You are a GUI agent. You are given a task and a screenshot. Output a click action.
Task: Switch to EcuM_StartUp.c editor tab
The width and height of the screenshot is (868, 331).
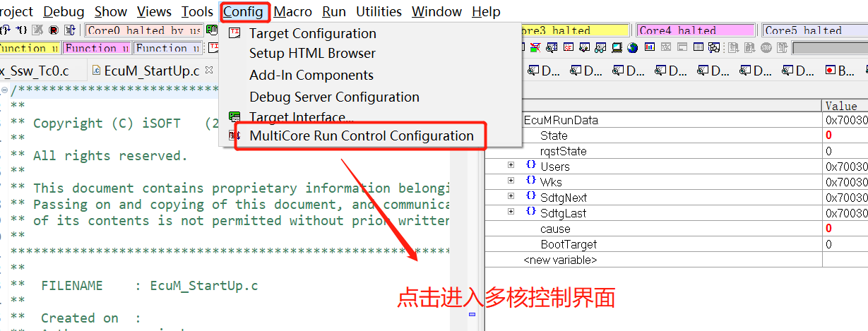tap(150, 71)
